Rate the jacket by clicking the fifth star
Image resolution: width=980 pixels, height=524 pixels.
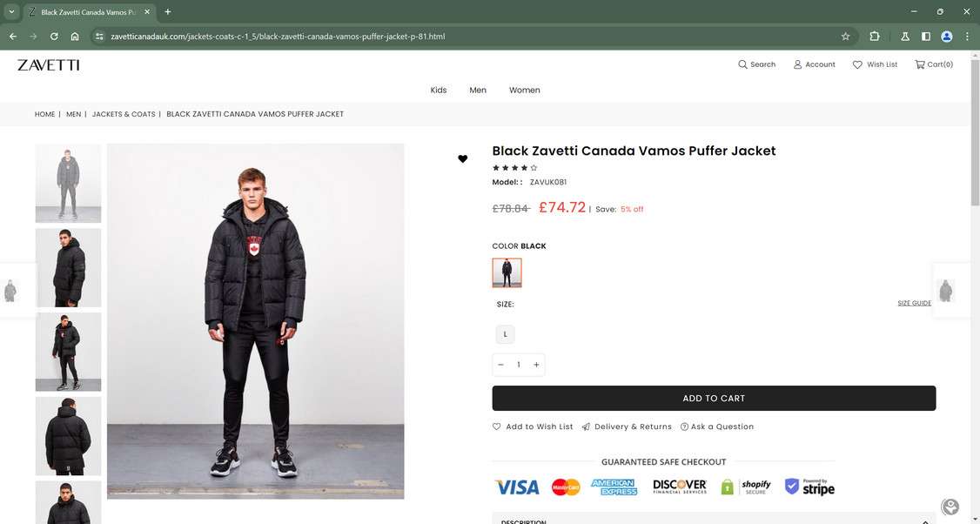534,169
